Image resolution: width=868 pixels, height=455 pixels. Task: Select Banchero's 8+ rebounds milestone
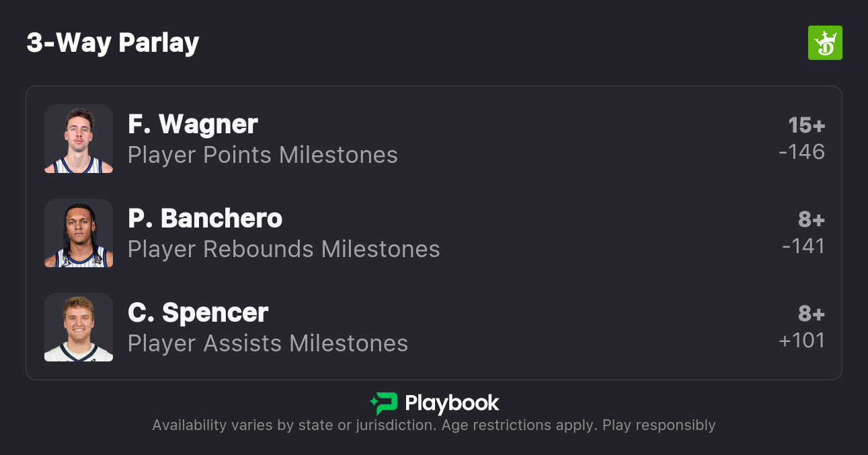pyautogui.click(x=811, y=220)
